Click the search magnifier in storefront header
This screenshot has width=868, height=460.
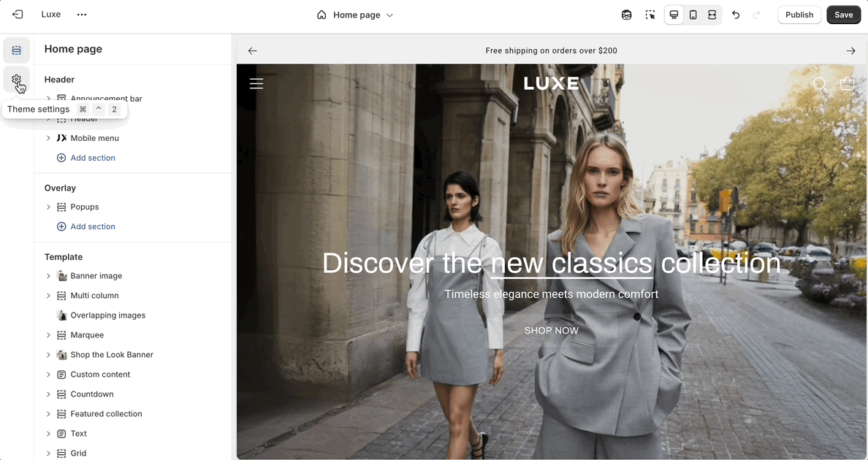(x=820, y=84)
